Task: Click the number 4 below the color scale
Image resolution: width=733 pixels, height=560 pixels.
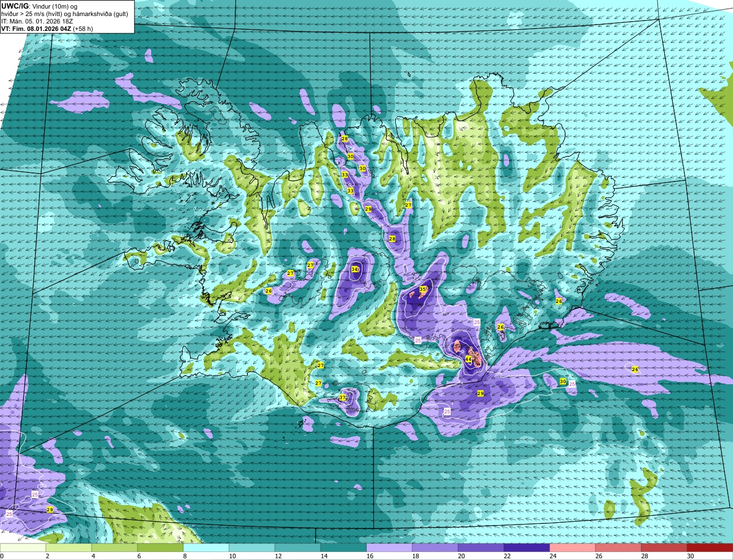Action: point(93,556)
